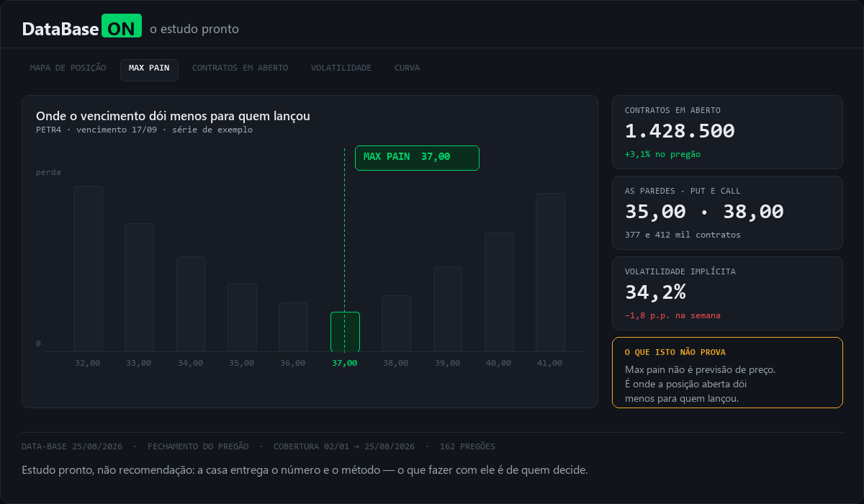Select the 33,00 strike bar

click(139, 287)
